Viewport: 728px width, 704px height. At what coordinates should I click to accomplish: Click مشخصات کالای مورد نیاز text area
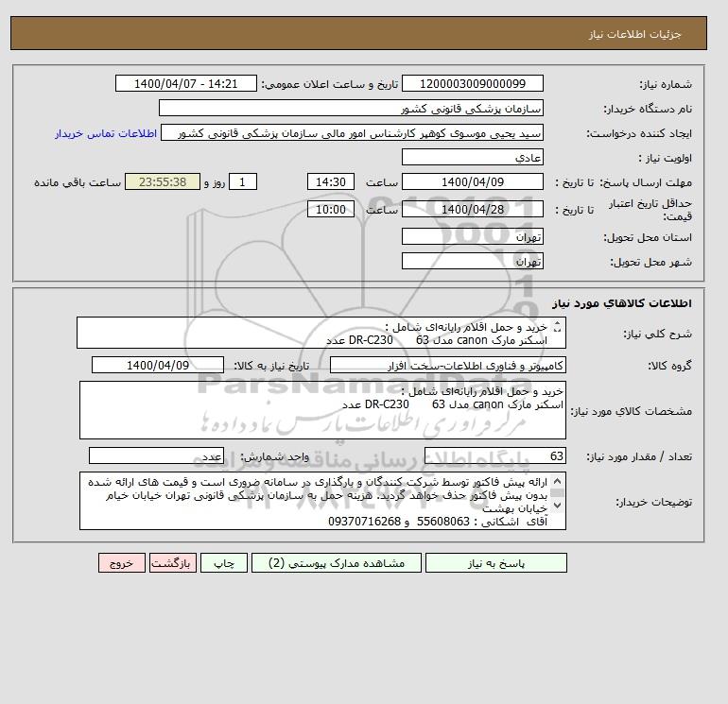[322, 410]
